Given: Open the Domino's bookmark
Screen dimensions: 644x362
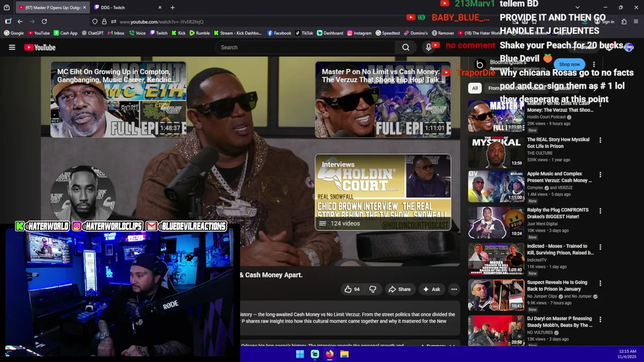Looking at the screenshot, I should click(416, 33).
